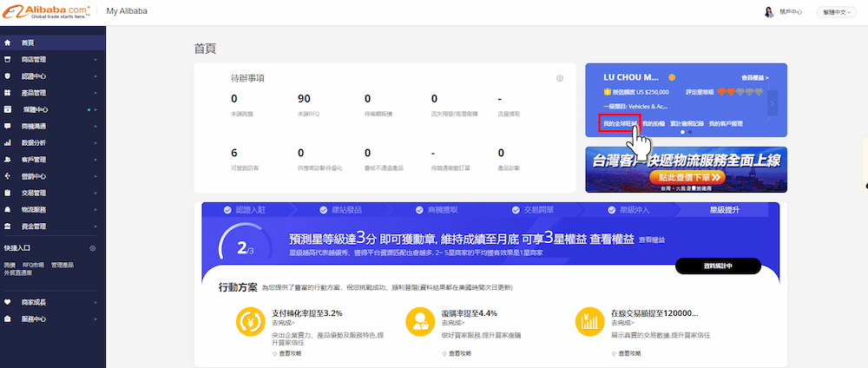This screenshot has width=868, height=368.
Task: Open the 會員權益 link
Action: [x=754, y=77]
